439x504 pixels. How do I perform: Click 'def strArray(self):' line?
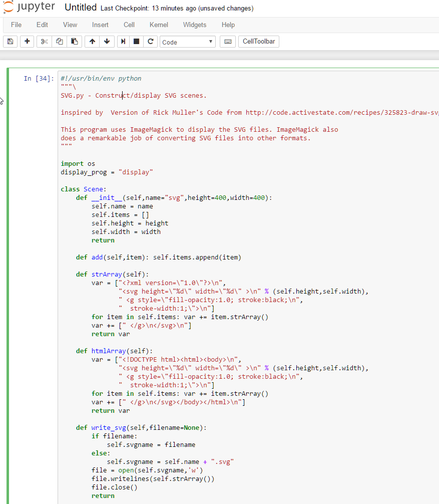[x=113, y=275]
